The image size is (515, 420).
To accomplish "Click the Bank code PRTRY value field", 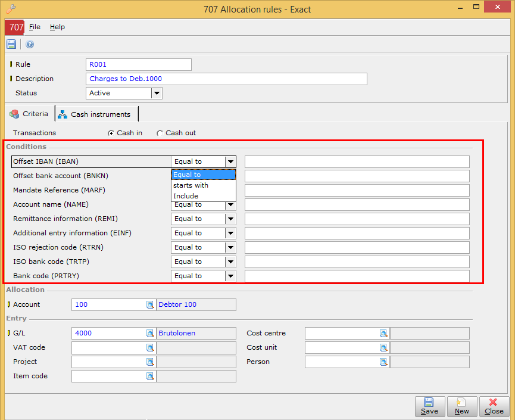I will click(357, 276).
